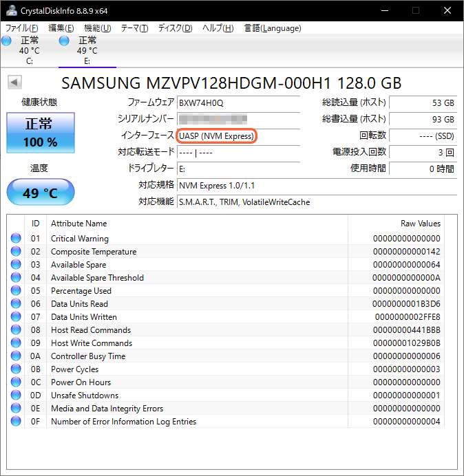Click the status orb for Power Cycles
Screen dimensions: 464x476
tap(16, 369)
